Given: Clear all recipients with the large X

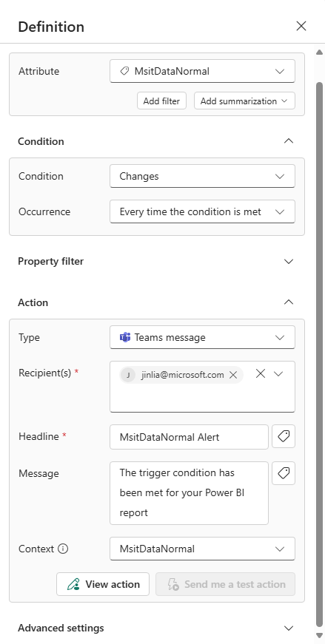Looking at the screenshot, I should point(261,373).
